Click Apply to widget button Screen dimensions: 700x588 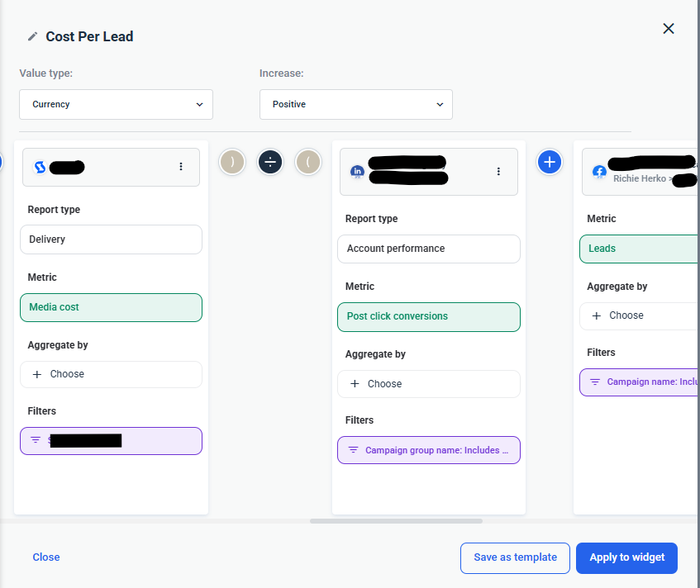[x=626, y=557]
